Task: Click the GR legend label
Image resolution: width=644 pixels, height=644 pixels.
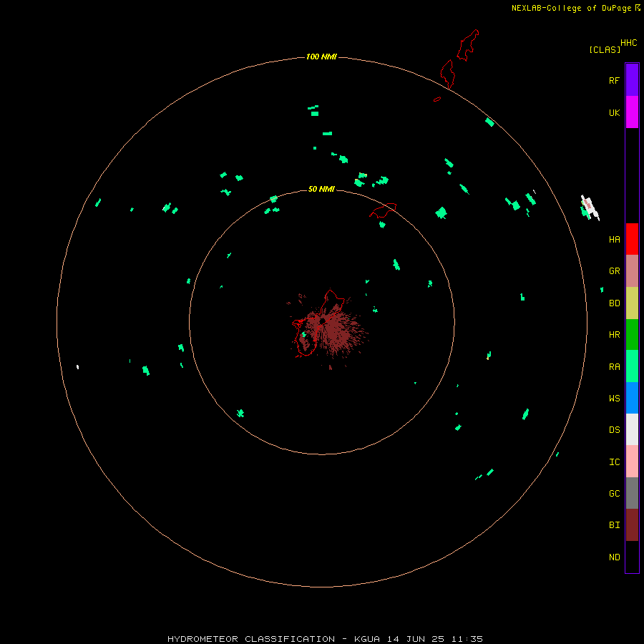Action: tap(614, 271)
